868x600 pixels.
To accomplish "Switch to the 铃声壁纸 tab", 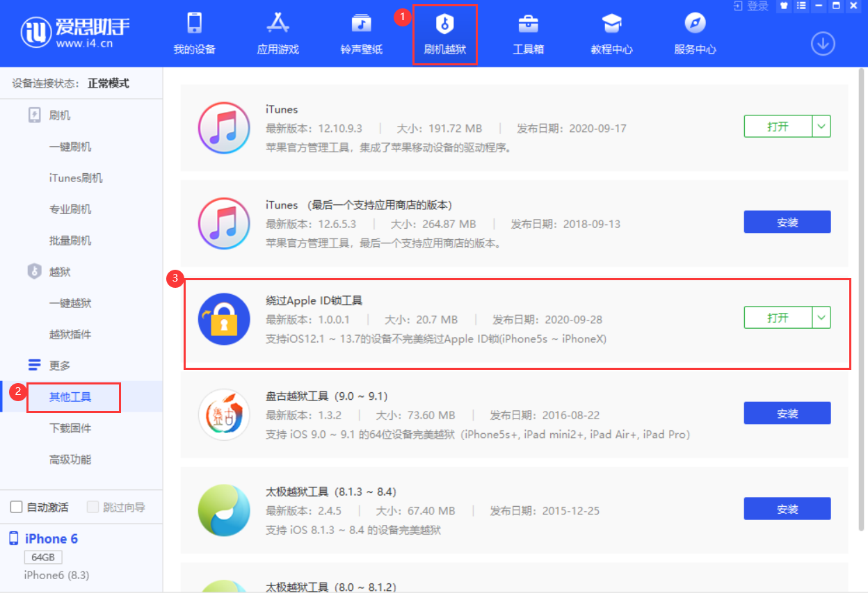I will pyautogui.click(x=361, y=33).
